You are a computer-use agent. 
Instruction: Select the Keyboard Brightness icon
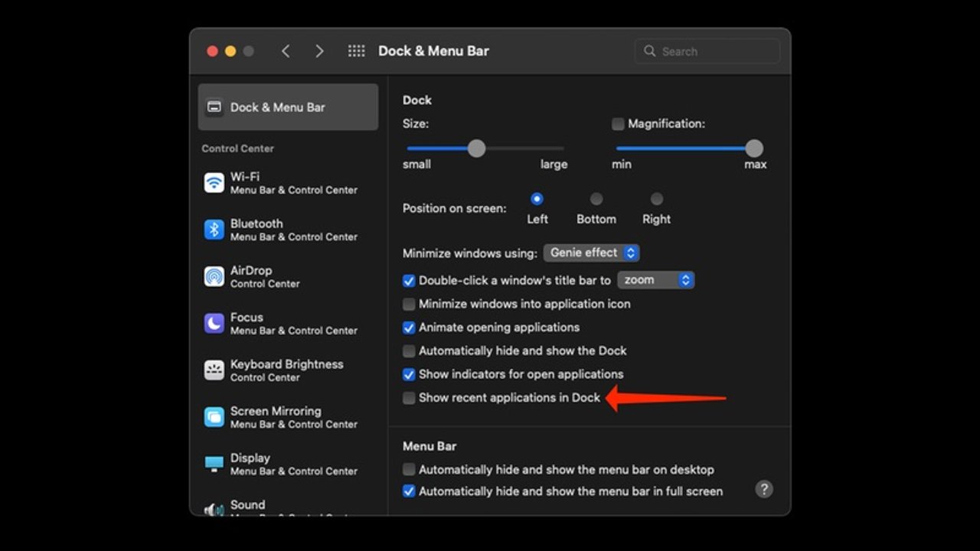tap(214, 370)
